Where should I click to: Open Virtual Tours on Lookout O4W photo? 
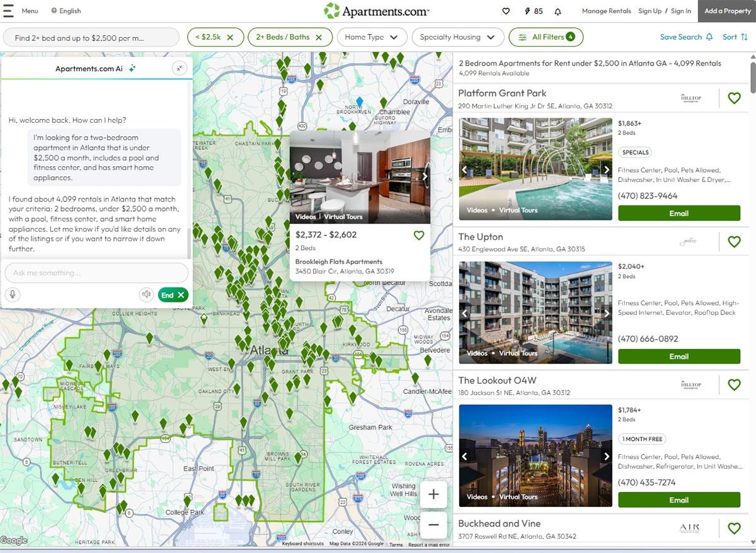(x=518, y=497)
